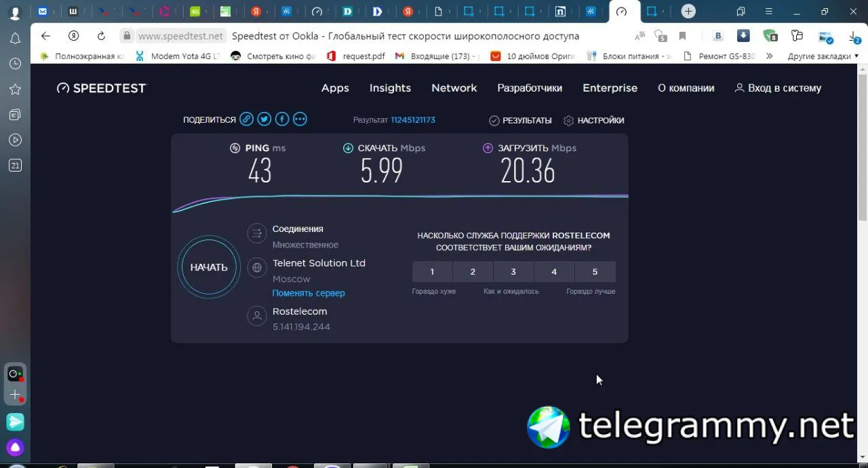The width and height of the screenshot is (868, 468).
Task: Click the profile avatar in sidebar
Action: pyautogui.click(x=15, y=13)
